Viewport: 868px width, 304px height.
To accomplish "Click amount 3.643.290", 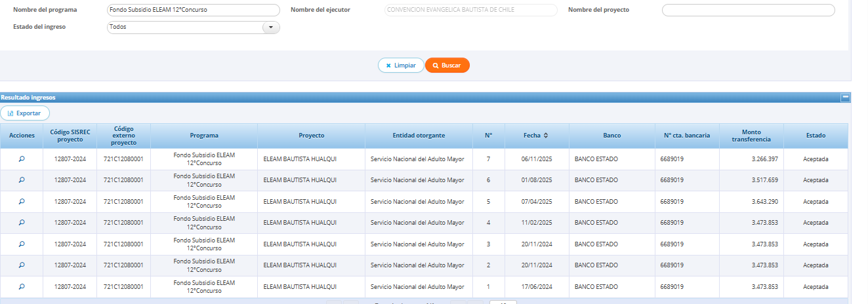I will click(x=765, y=202).
